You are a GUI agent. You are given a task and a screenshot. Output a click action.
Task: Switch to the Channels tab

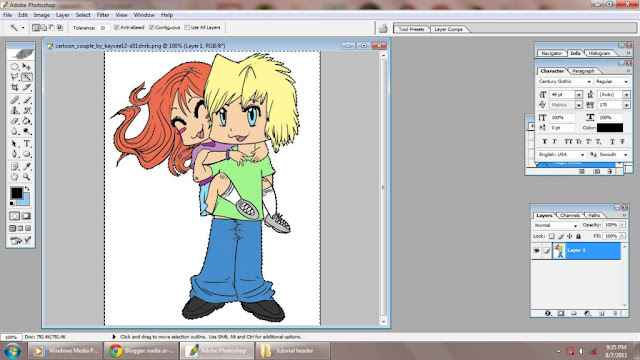(569, 215)
